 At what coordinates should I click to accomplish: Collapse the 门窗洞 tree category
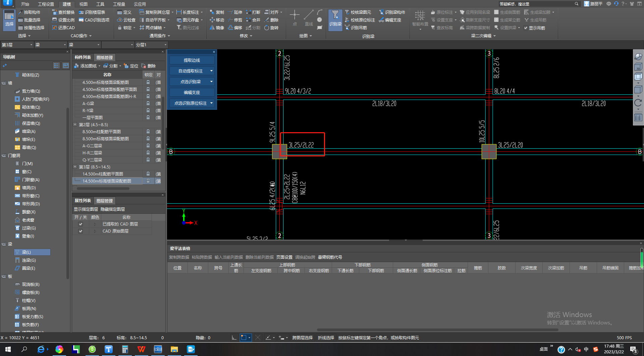click(4, 155)
